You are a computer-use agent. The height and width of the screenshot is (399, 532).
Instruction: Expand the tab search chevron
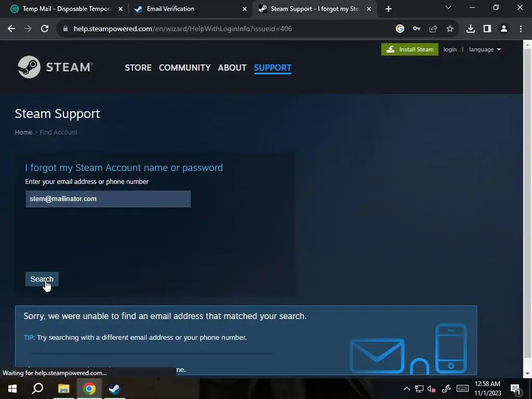click(448, 7)
